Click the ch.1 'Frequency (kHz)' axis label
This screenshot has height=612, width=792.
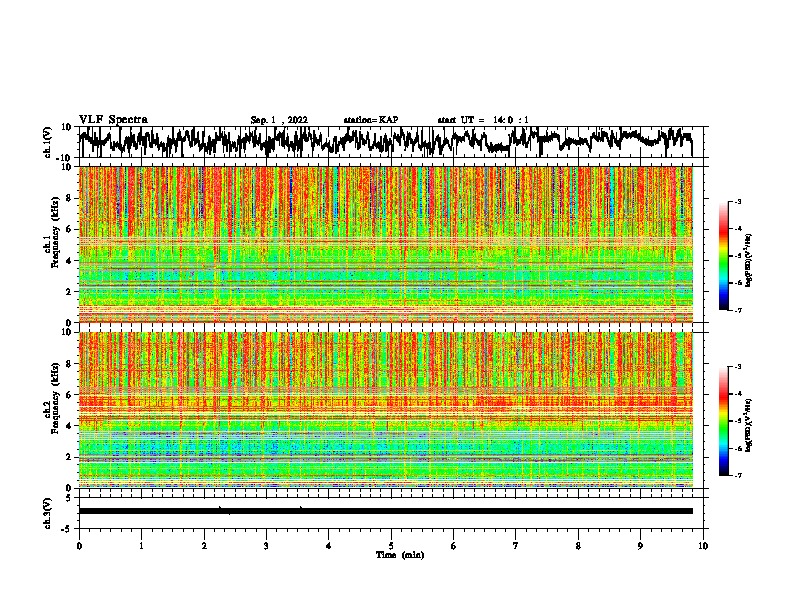[55, 232]
